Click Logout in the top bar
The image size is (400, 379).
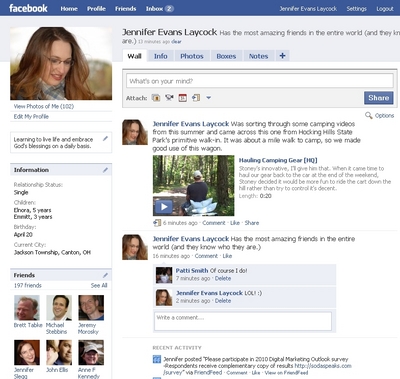click(385, 9)
